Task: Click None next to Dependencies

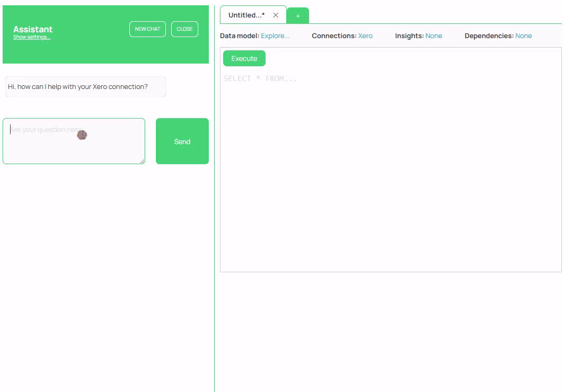Action: (x=523, y=35)
